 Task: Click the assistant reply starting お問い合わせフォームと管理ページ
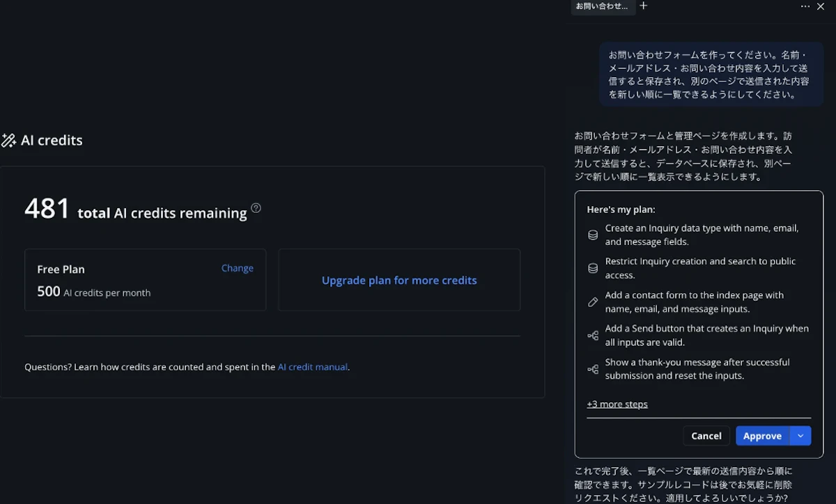[683, 157]
